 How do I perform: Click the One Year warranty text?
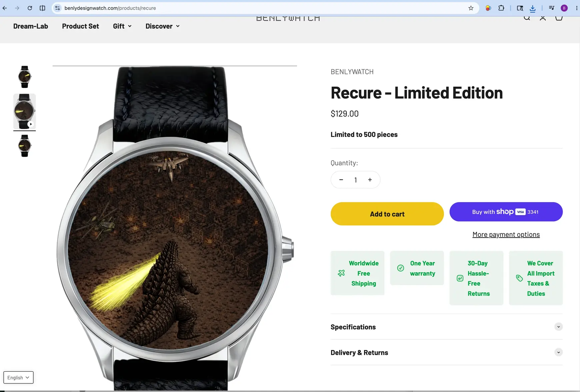tap(423, 268)
